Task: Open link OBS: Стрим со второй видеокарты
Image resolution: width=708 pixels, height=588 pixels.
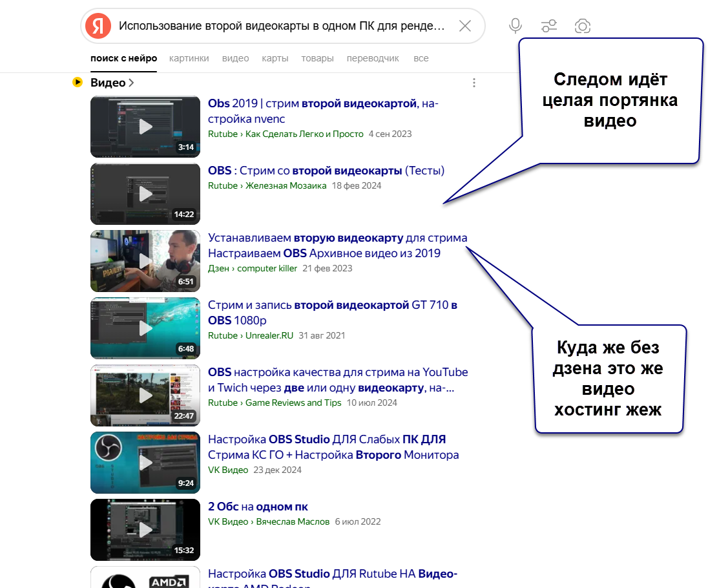Action: coord(326,171)
